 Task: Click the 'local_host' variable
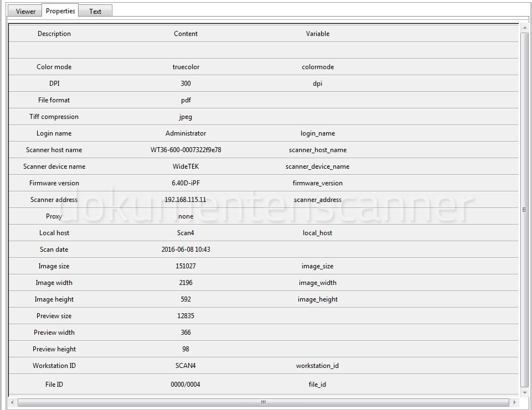click(x=318, y=233)
